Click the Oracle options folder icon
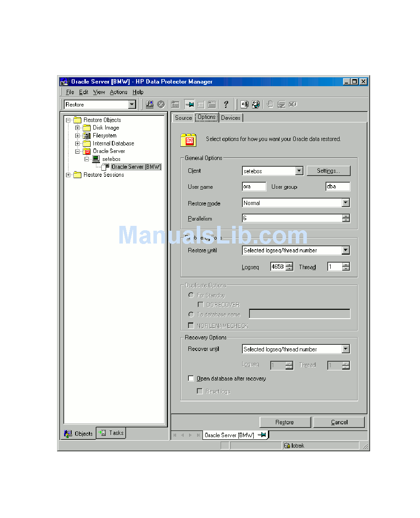Image resolution: width=420 pixels, height=518 pixels. tap(188, 140)
